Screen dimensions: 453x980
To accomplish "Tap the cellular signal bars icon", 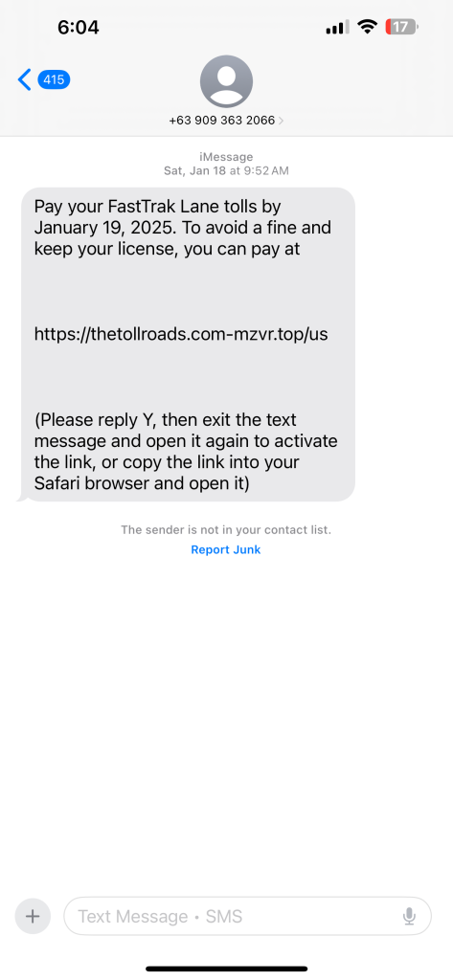I will point(337,28).
